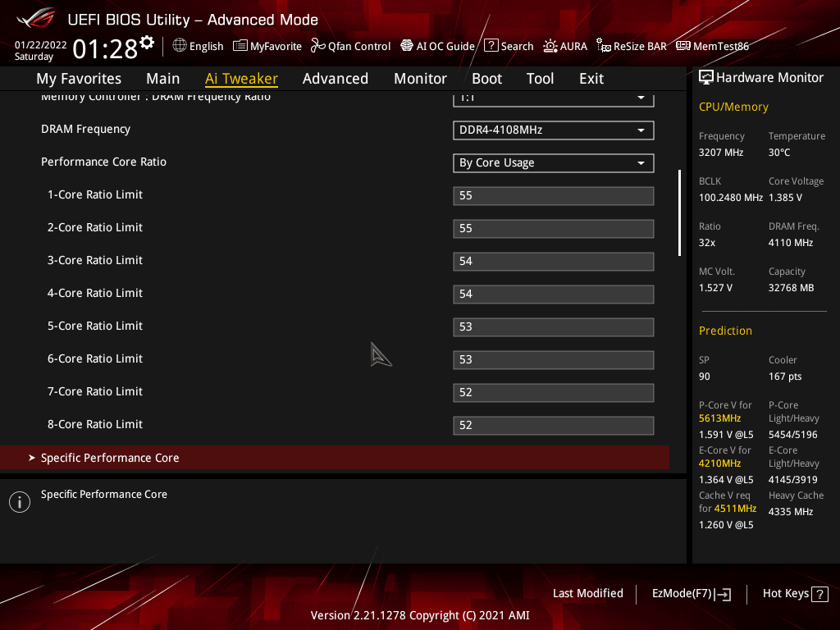Click the 167 pts Cooler value
The height and width of the screenshot is (630, 840).
pyautogui.click(x=785, y=377)
